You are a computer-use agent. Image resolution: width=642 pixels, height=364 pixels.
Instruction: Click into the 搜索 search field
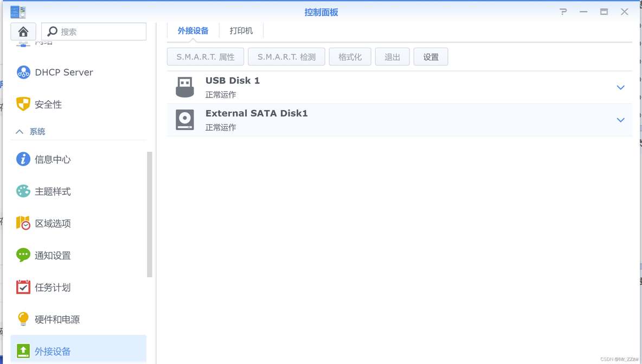pyautogui.click(x=94, y=31)
